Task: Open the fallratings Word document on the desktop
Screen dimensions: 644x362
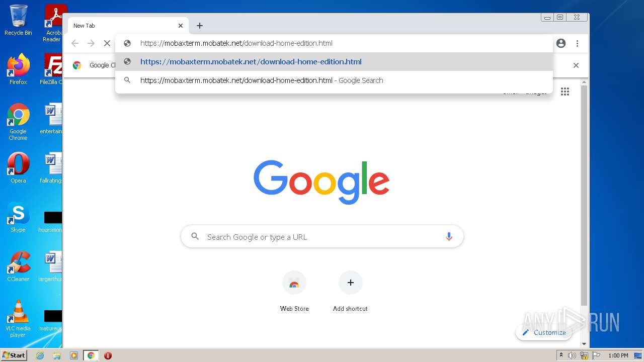Action: [x=51, y=168]
